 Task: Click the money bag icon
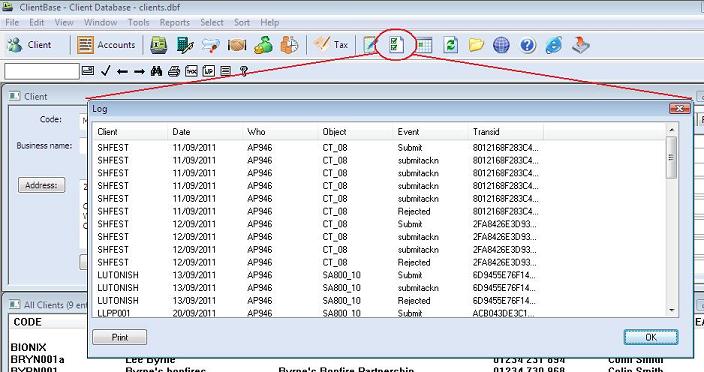point(263,45)
